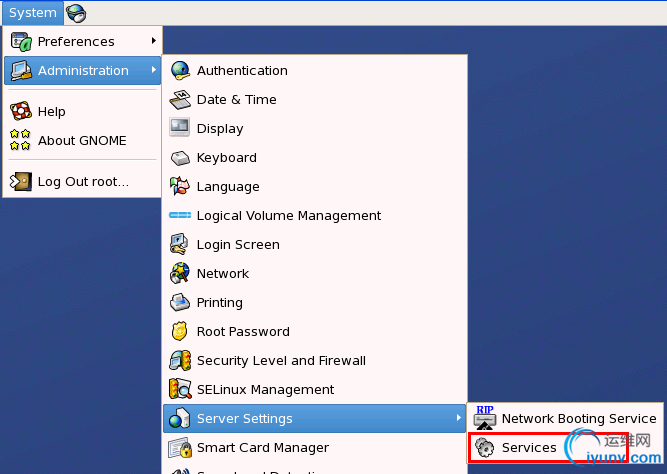Open Help from the System menu

coord(83,111)
